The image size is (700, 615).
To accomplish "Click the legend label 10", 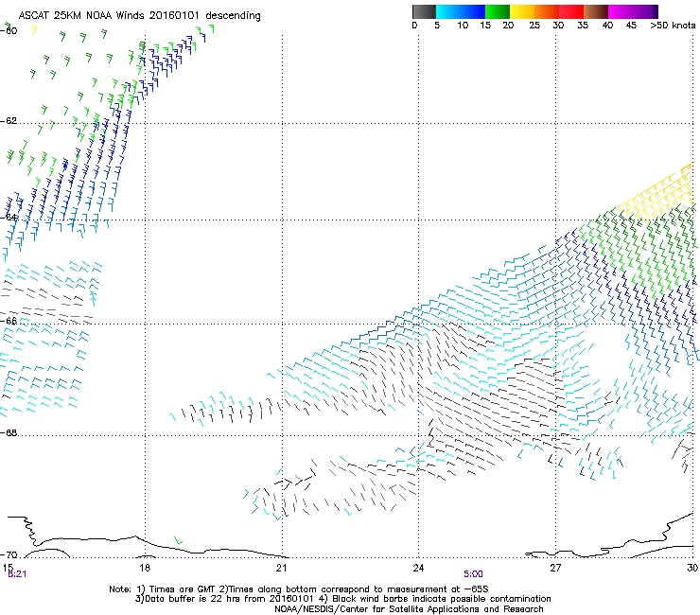I will coord(463,26).
